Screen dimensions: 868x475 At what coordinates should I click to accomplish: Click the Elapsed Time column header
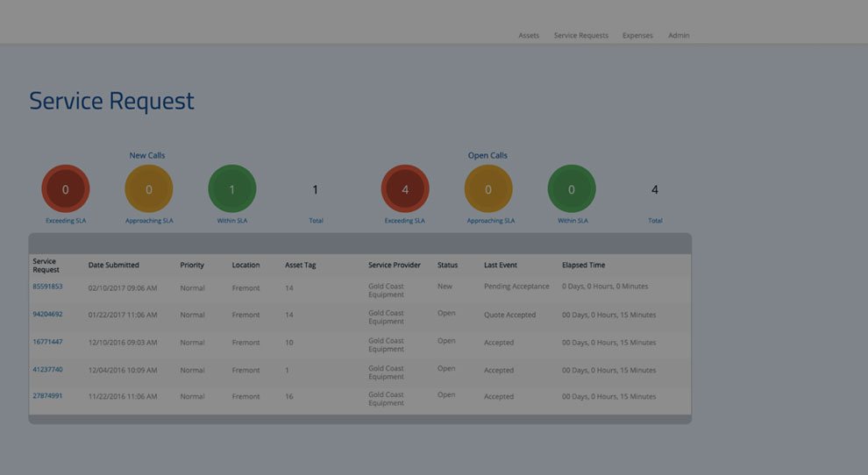[583, 266]
